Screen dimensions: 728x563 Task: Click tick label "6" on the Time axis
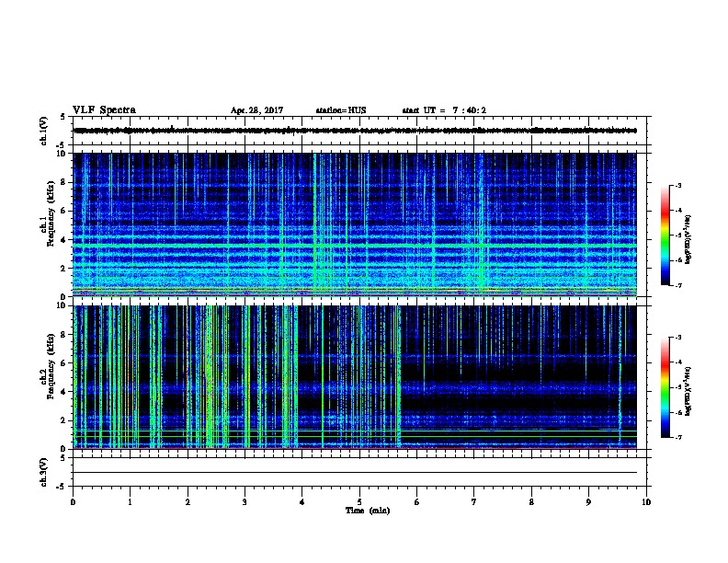pos(417,502)
